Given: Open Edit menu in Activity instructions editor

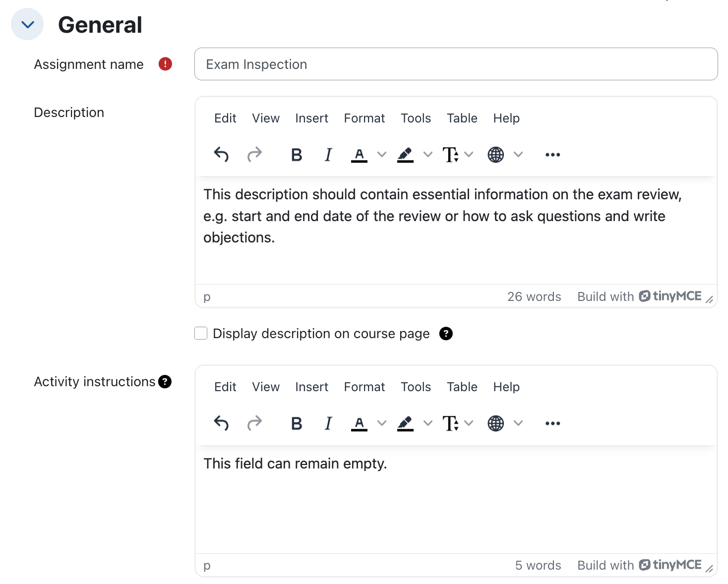Looking at the screenshot, I should [225, 387].
